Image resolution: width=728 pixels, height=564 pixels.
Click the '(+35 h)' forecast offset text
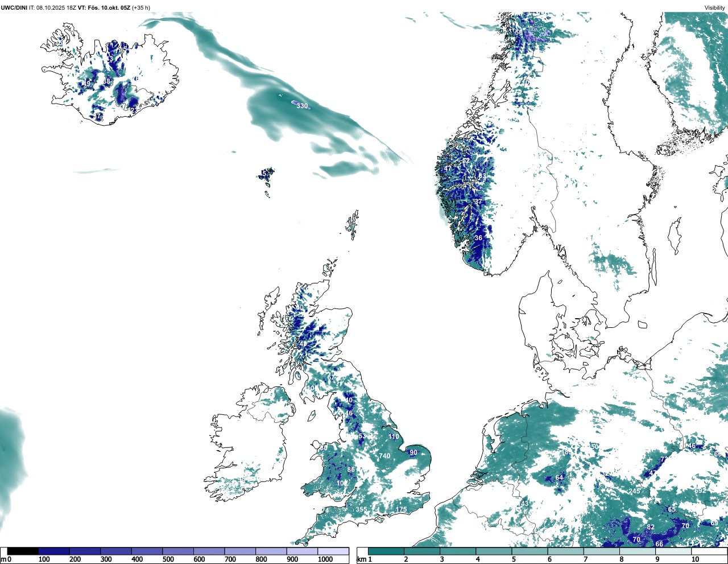point(141,7)
